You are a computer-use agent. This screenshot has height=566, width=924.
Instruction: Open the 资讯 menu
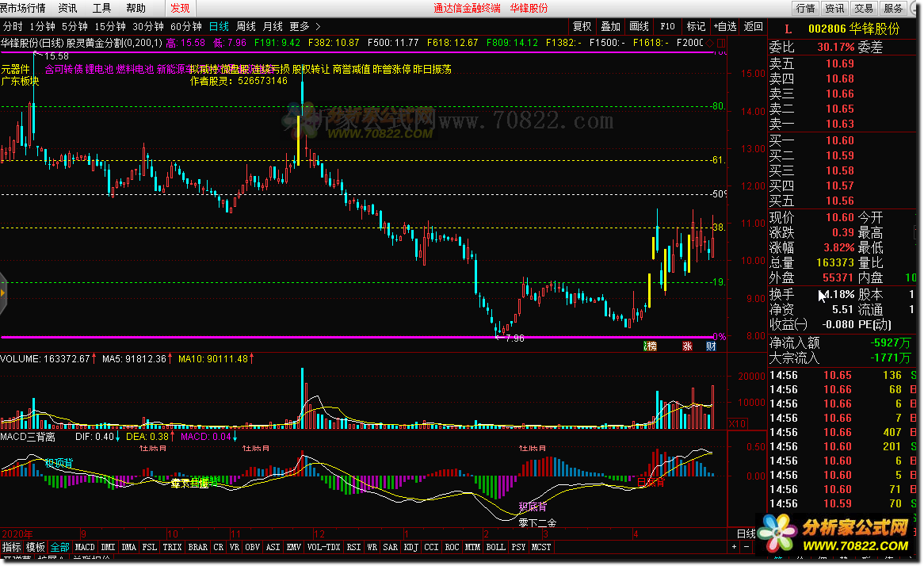point(68,8)
